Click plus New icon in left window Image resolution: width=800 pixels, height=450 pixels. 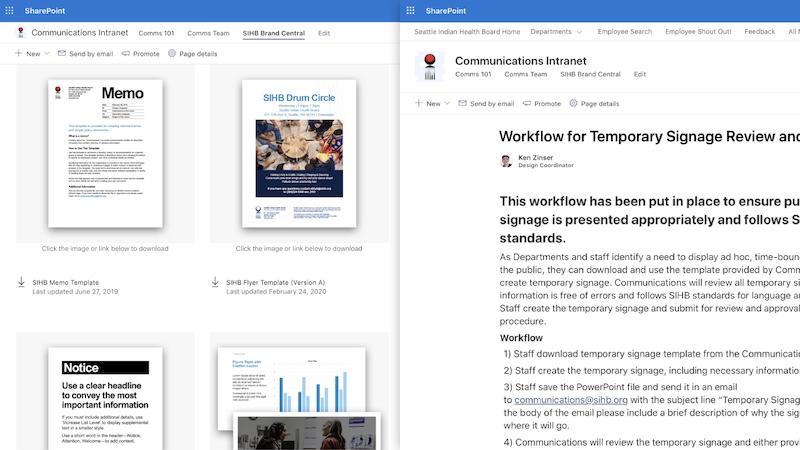[18, 53]
